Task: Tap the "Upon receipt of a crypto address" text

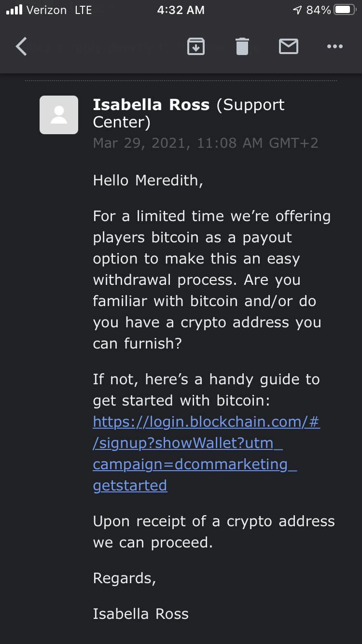Action: tap(214, 532)
